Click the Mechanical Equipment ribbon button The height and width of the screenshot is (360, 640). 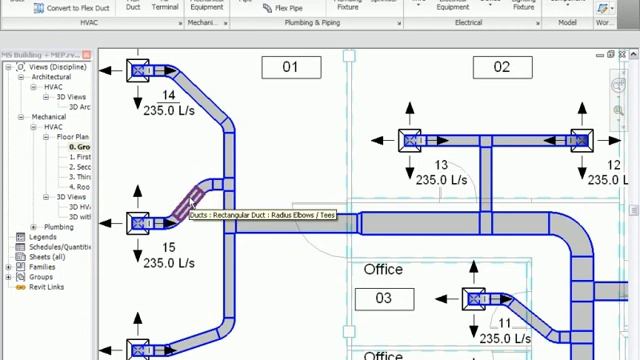click(207, 5)
